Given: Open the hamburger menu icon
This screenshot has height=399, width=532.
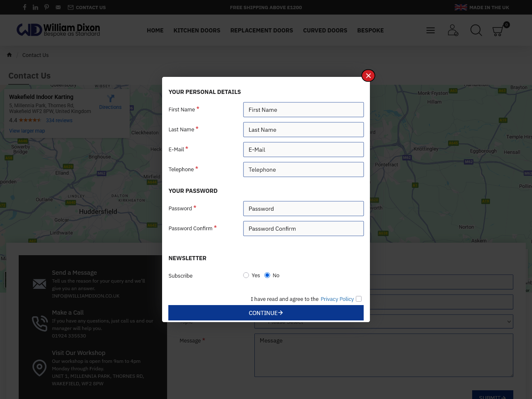Looking at the screenshot, I should point(431,30).
